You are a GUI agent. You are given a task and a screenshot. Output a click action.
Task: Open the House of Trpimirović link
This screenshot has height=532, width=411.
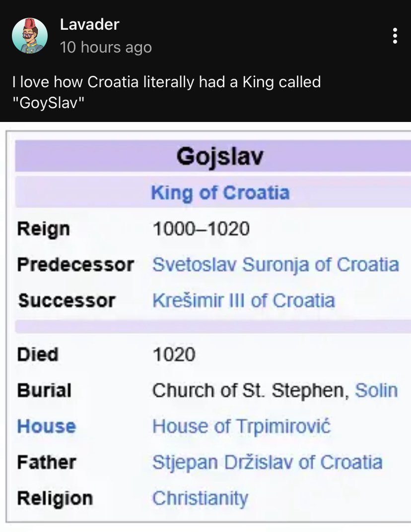click(241, 426)
